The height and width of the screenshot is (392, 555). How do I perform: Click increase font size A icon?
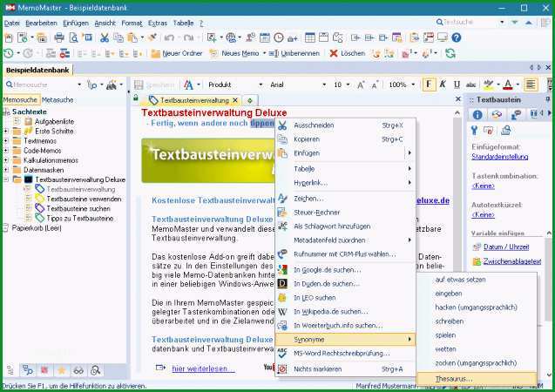pos(361,84)
